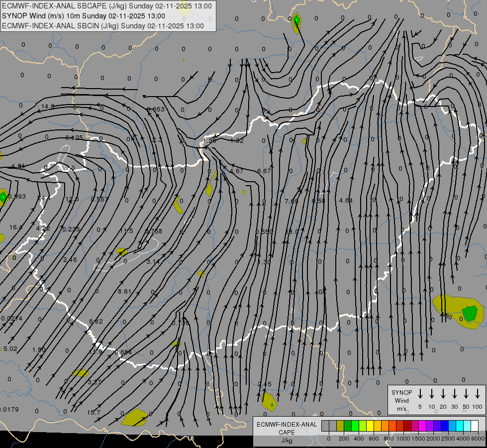Select the dark green CAPE legend swatch
Viewport: 487px width, 448px height.
click(x=348, y=426)
